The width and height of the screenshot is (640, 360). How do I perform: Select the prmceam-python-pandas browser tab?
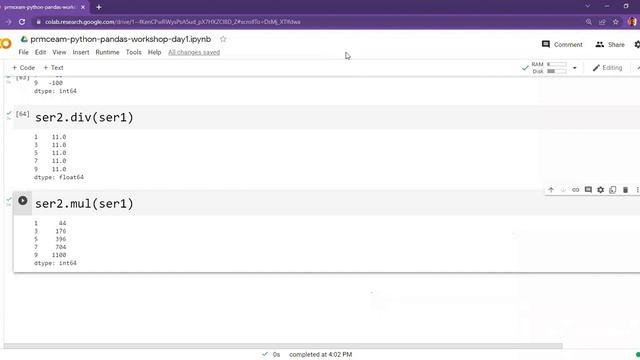41,7
